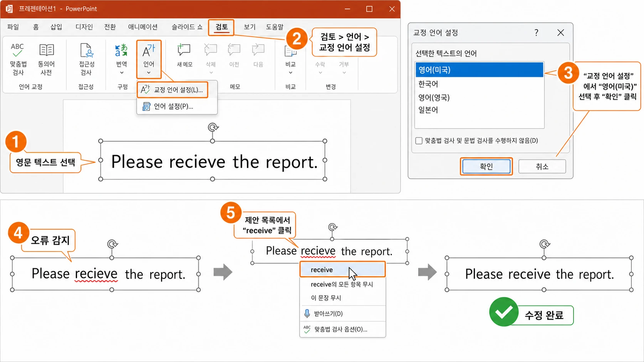The width and height of the screenshot is (644, 362).
Task: Select 이 문장 무시 in context menu
Action: [342, 298]
